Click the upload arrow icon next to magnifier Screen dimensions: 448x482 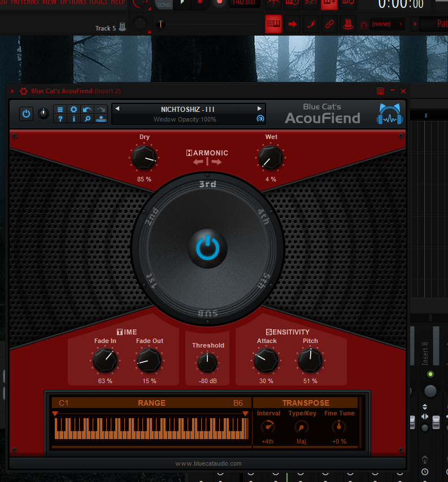(x=101, y=119)
